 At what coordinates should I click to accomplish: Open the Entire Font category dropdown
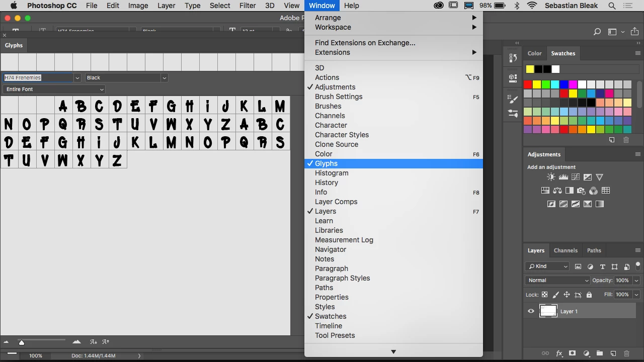(x=54, y=89)
